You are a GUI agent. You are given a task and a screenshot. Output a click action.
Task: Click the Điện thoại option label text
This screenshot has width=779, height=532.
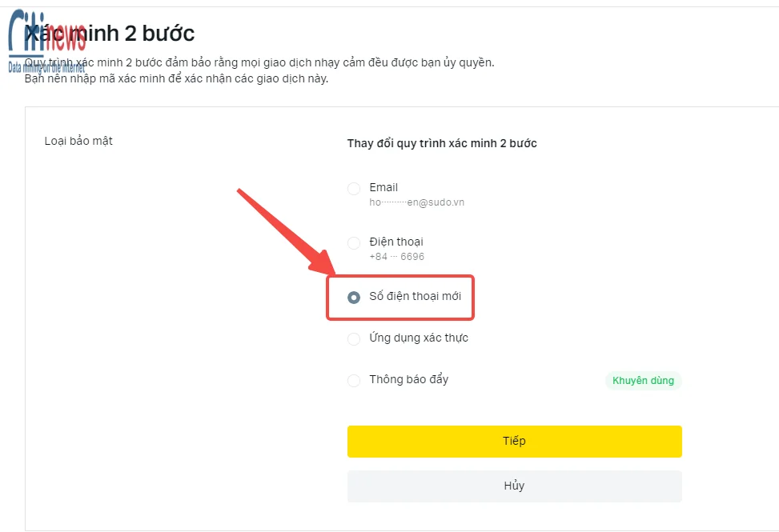click(396, 242)
